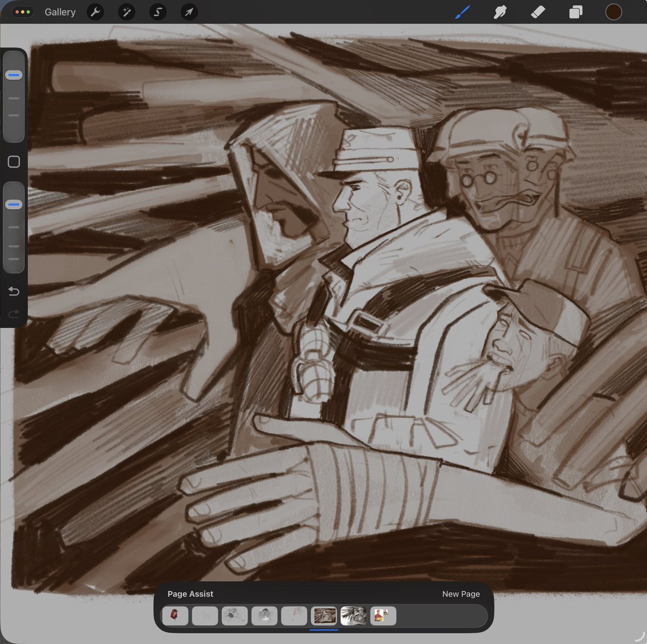Viewport: 647px width, 644px height.
Task: Open the black-and-white winged figure page thumbnail
Action: pos(354,615)
